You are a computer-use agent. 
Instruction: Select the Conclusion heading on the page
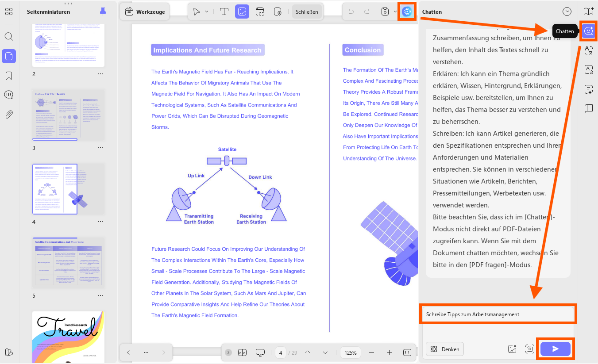pyautogui.click(x=363, y=50)
